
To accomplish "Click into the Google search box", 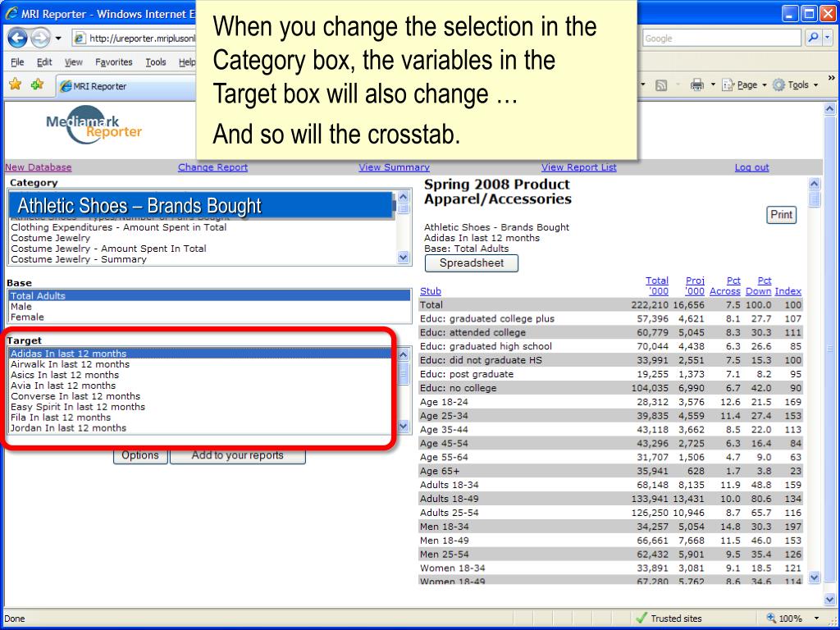I will point(721,38).
